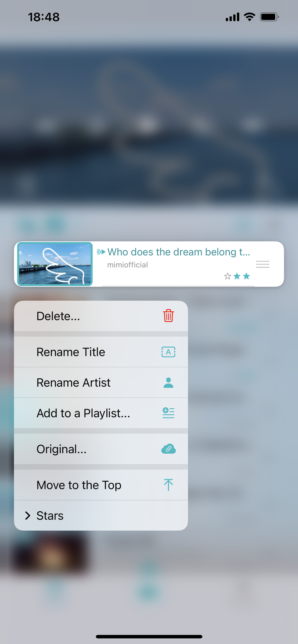Screen dimensions: 298x644
Task: Click the Rename Artist person icon
Action: coord(168,383)
